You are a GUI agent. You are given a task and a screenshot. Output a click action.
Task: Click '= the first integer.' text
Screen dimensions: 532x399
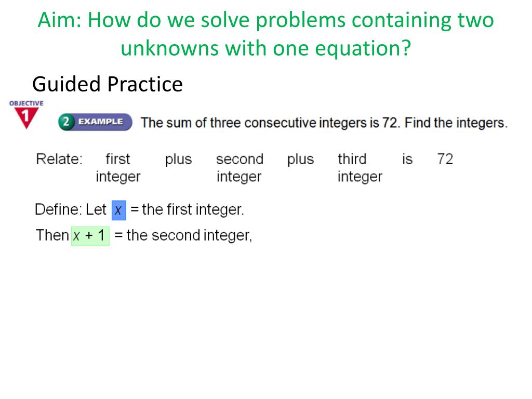coord(187,210)
